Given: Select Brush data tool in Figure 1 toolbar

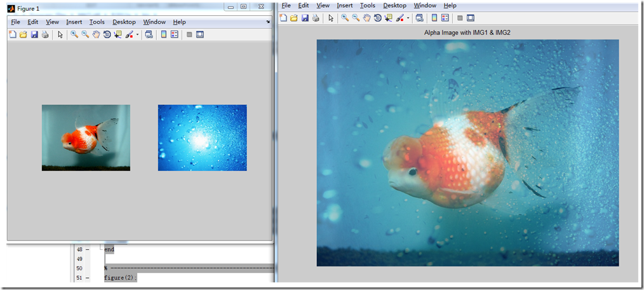Looking at the screenshot, I should tap(129, 34).
